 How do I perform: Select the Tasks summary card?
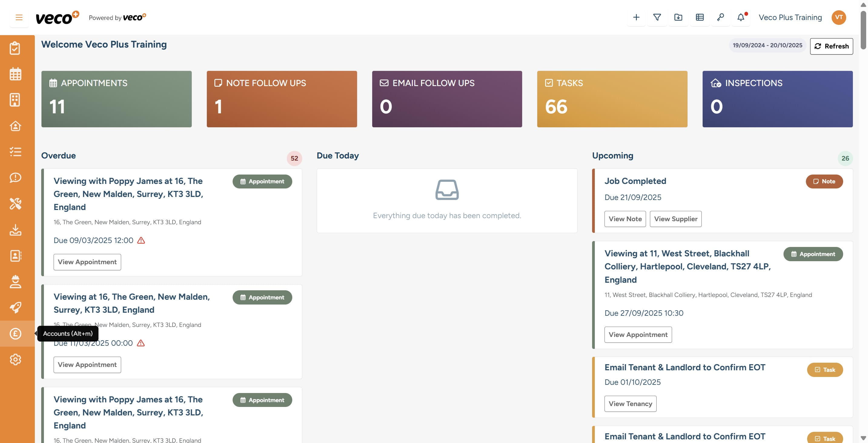[x=612, y=99]
